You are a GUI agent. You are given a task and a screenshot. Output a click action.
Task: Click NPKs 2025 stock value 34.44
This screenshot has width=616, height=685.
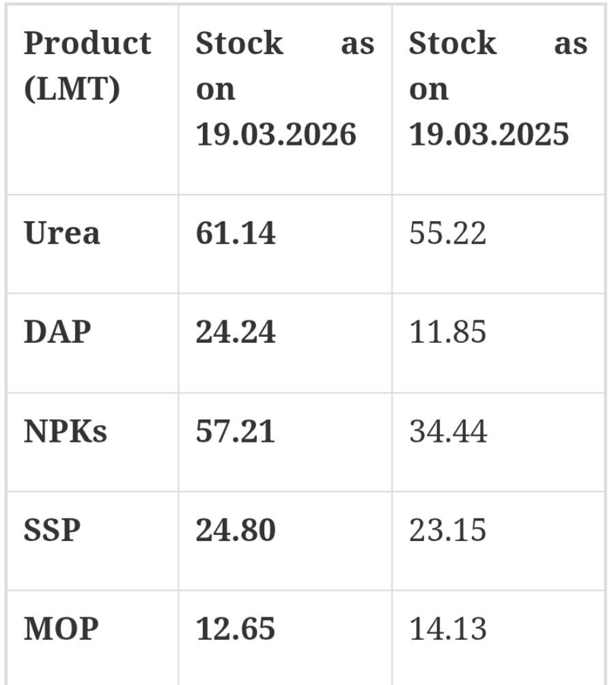tap(448, 432)
